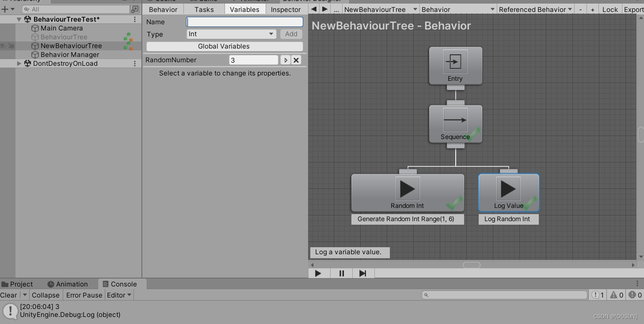Image resolution: width=644 pixels, height=324 pixels.
Task: Click the plus button to add behavior
Action: pyautogui.click(x=592, y=9)
